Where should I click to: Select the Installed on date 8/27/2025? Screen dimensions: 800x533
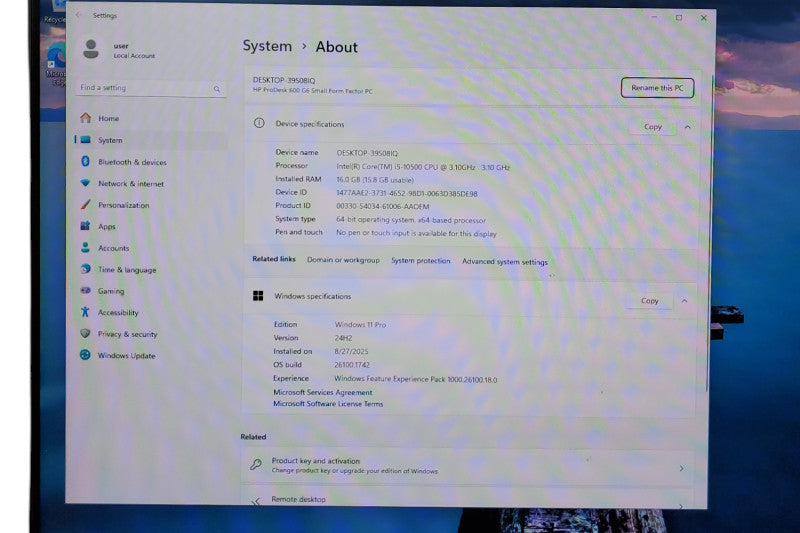click(x=351, y=351)
